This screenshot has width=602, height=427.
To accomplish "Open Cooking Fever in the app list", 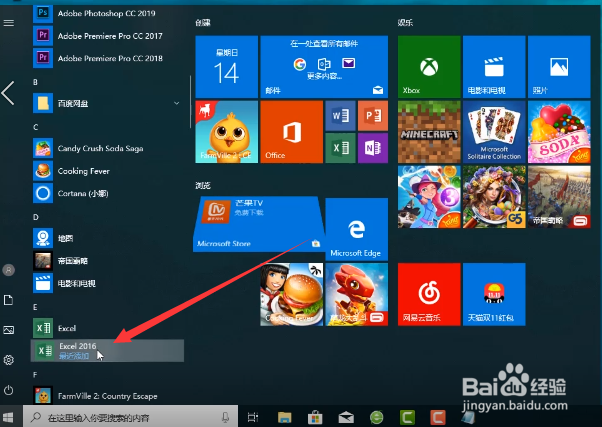I will [108, 171].
